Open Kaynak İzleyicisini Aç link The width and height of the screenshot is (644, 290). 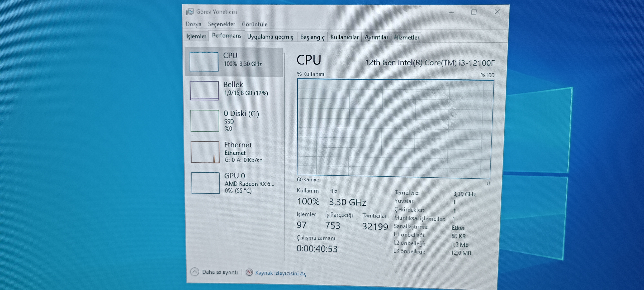coord(280,273)
